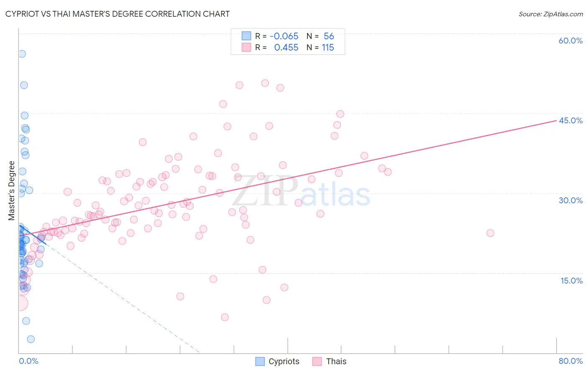The image size is (588, 373).
Task: Click the topmost blue Cypriot point near 57%
Action: coord(22,54)
